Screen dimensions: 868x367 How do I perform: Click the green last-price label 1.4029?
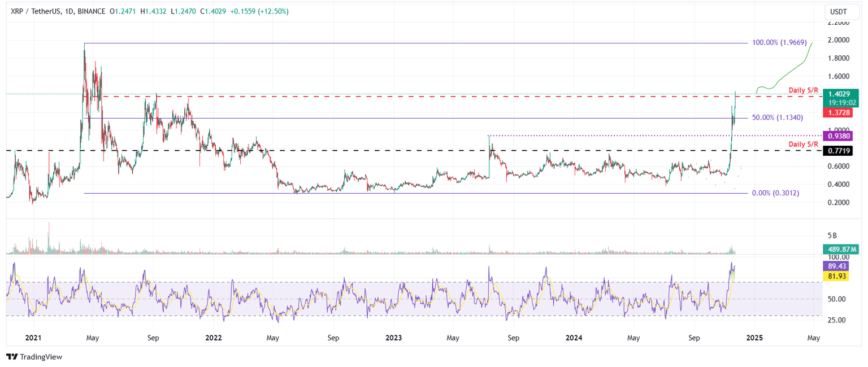(x=839, y=94)
